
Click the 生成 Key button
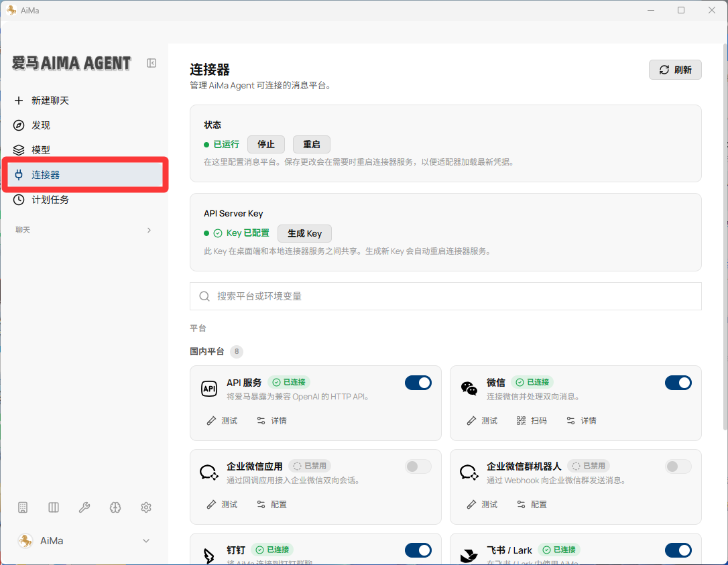coord(304,233)
